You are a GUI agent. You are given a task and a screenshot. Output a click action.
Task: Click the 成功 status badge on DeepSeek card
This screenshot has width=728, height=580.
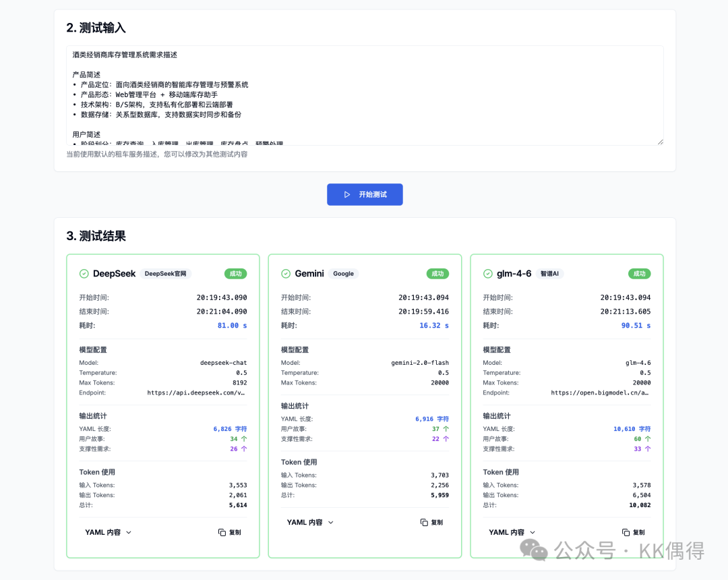236,274
